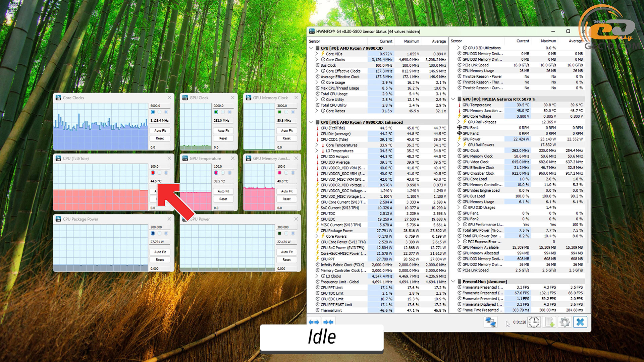Reset the elapsed time clock icon
The height and width of the screenshot is (362, 644).
click(534, 322)
